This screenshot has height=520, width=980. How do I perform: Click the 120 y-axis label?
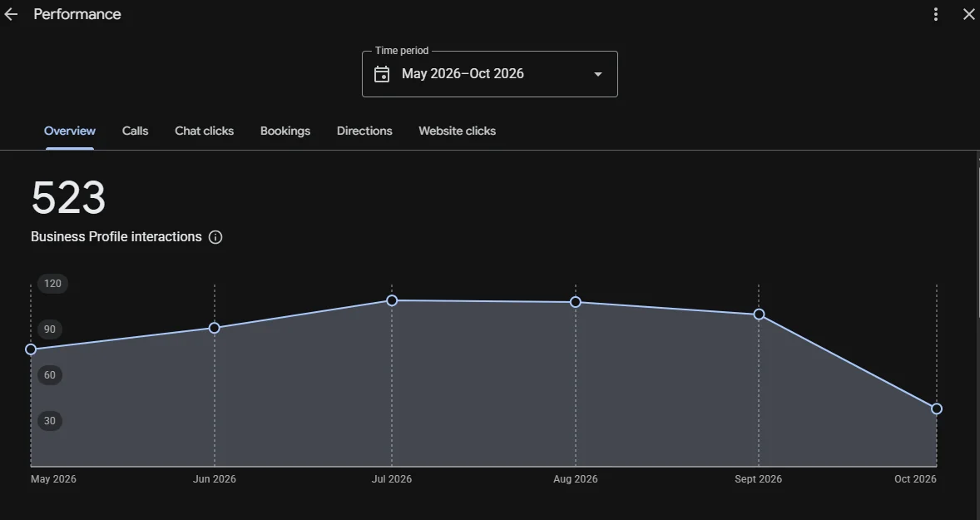[52, 284]
